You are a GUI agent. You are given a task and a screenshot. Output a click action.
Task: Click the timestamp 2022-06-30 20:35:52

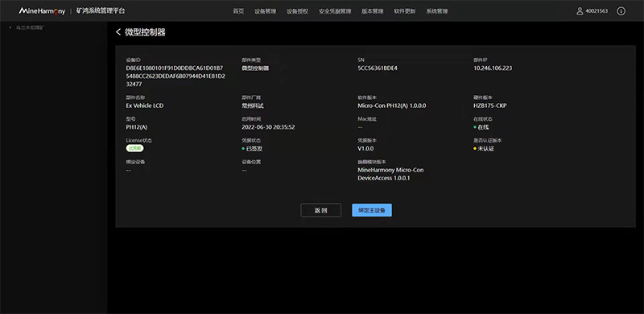(x=268, y=127)
